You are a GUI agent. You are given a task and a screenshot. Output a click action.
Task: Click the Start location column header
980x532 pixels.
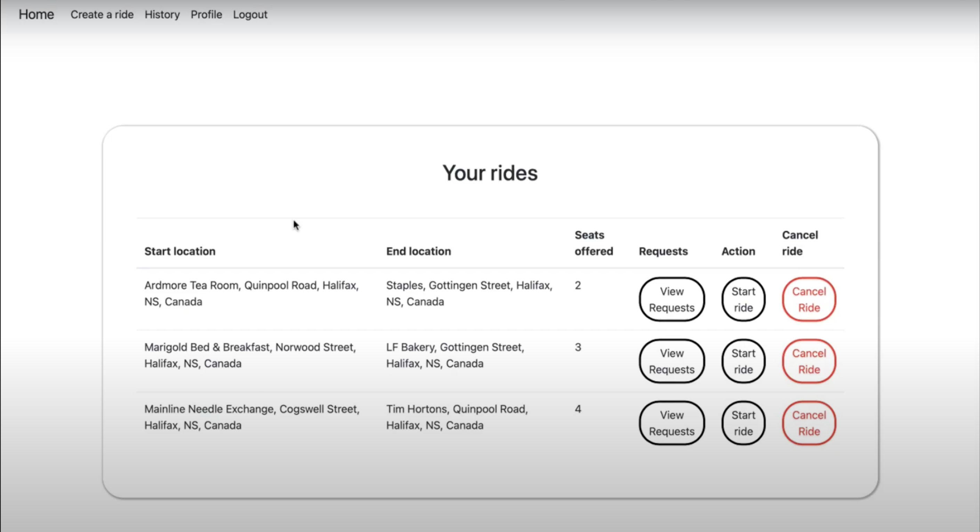pyautogui.click(x=179, y=251)
